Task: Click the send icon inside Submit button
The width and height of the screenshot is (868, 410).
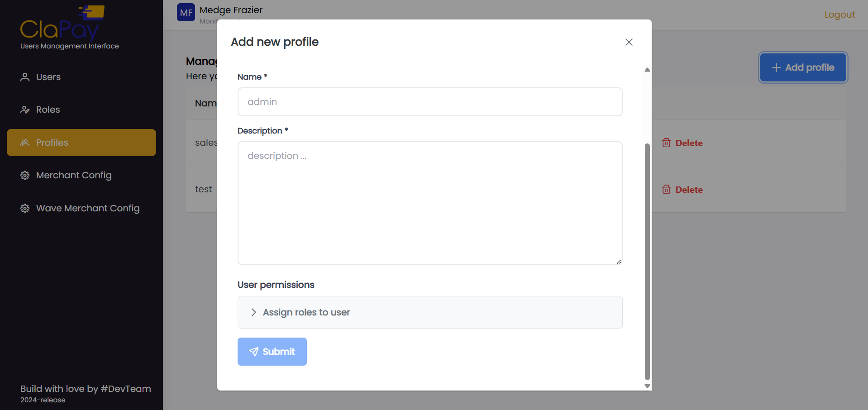Action: 253,352
